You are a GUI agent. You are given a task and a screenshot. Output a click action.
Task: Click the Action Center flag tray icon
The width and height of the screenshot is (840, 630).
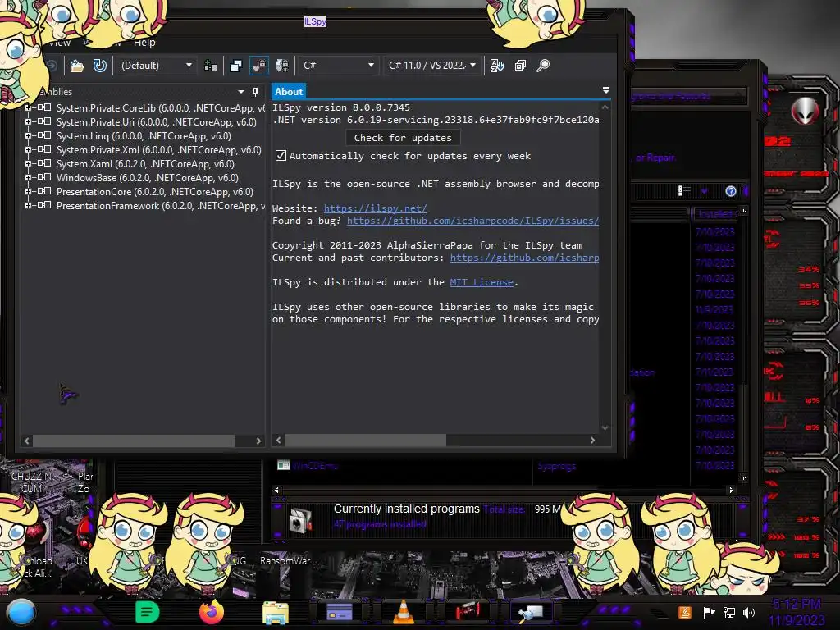tap(709, 612)
